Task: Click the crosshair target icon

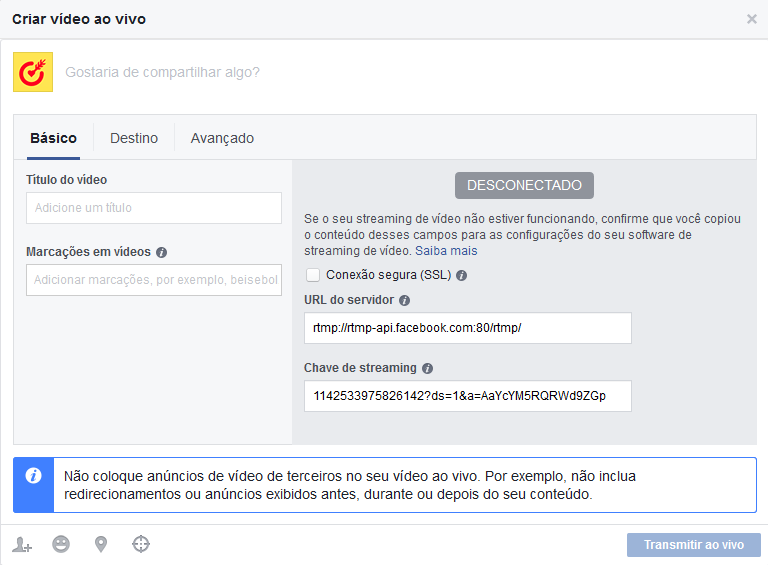Action: point(141,545)
